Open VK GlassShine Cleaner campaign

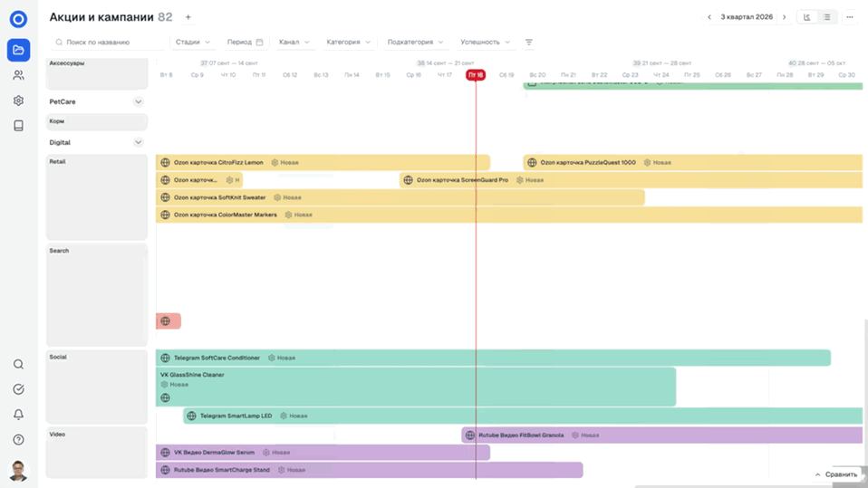[416, 387]
